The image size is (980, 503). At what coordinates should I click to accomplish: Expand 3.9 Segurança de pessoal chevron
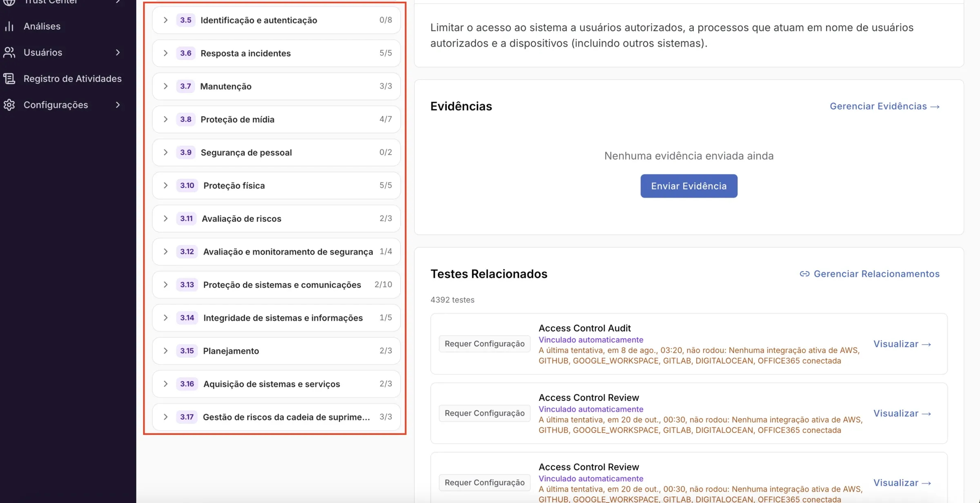(165, 152)
